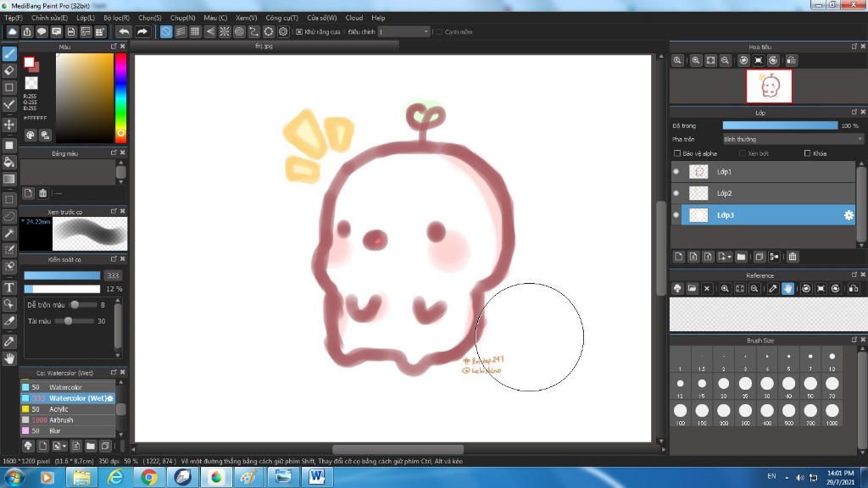Image resolution: width=868 pixels, height=488 pixels.
Task: Hide the Lớp2 layer
Action: pyautogui.click(x=676, y=193)
